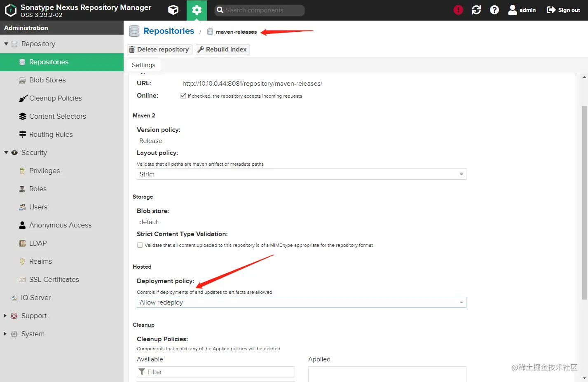
Task: Open Realms in the sidebar
Action: 62,261
